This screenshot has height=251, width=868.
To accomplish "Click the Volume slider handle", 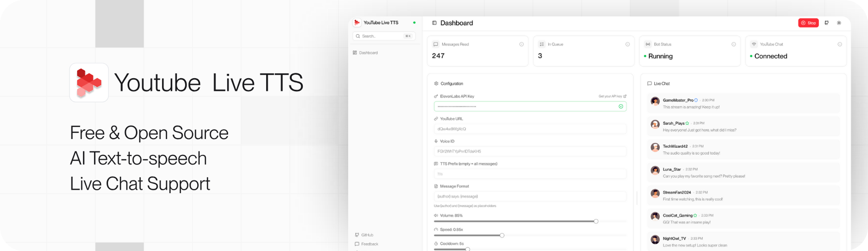I will 596,222.
